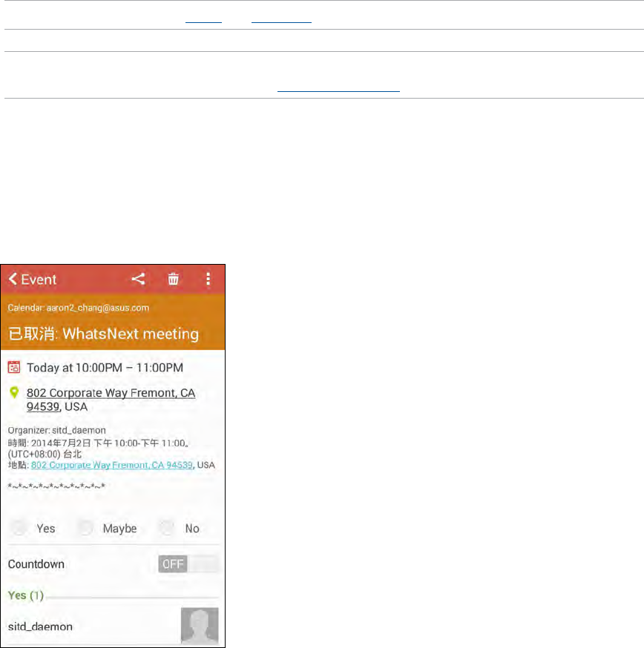Click Calendar: aaron2_chang@asus.com label
Viewport: 644px width, 648px height.
click(x=78, y=308)
